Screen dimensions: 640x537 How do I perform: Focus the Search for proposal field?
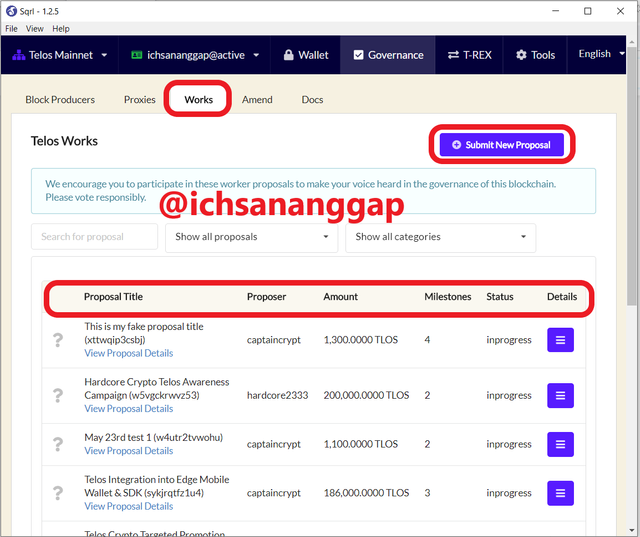(x=94, y=237)
